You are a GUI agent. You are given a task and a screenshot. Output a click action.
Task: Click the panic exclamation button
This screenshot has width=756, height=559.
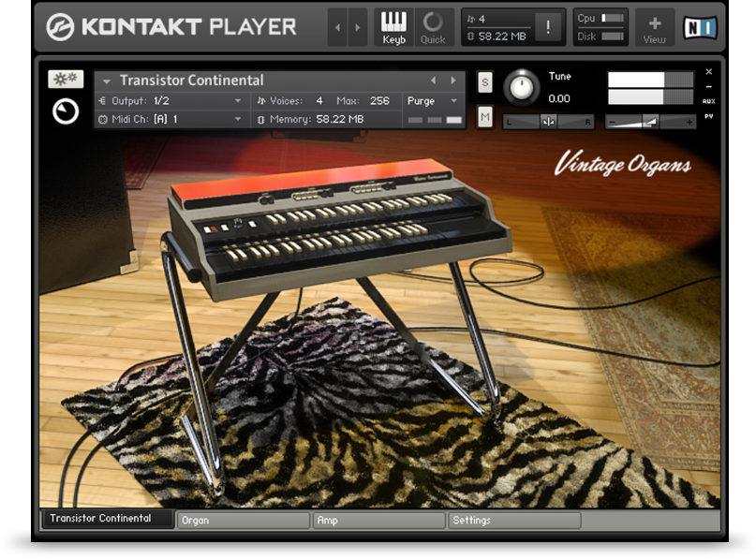(548, 27)
